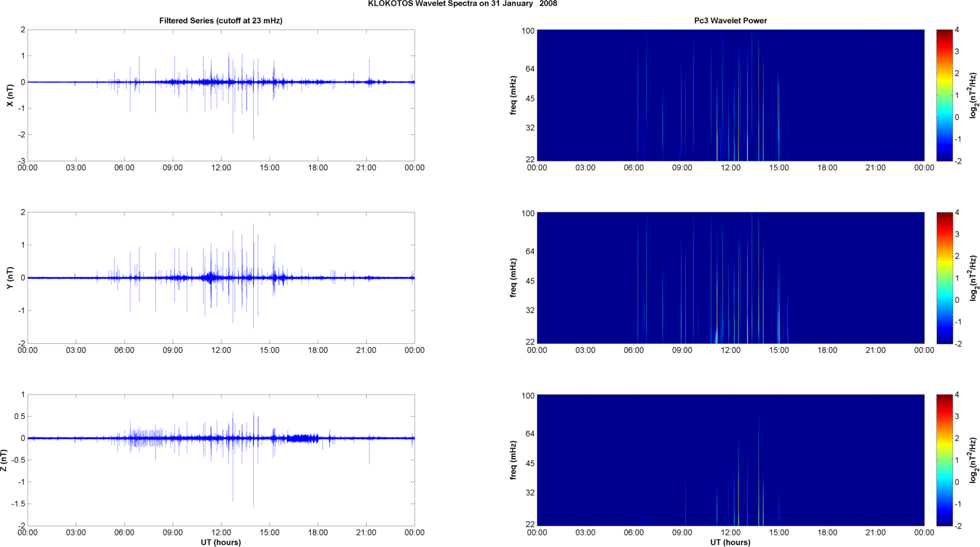The width and height of the screenshot is (980, 547).
Task: Click UT (hours) label below the Z plot
Action: [x=220, y=542]
